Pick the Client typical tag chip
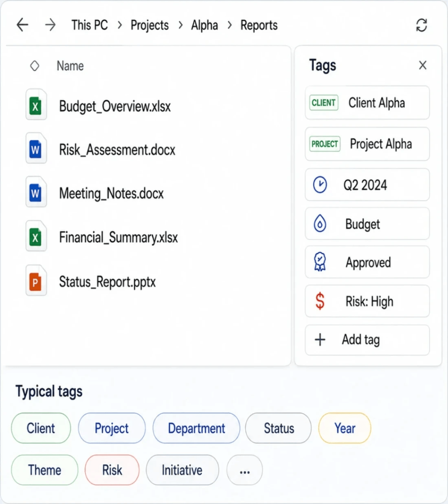This screenshot has width=448, height=504. 41,428
